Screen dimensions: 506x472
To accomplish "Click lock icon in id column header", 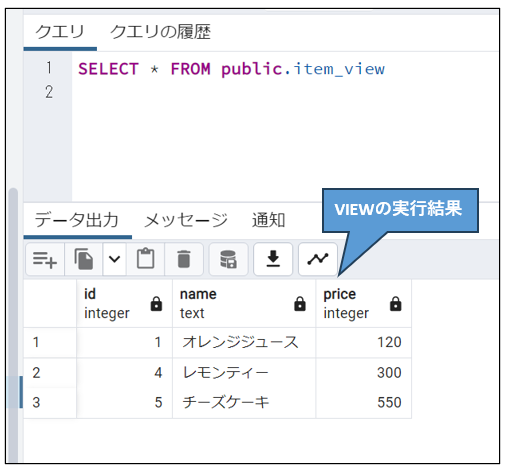I will click(156, 304).
